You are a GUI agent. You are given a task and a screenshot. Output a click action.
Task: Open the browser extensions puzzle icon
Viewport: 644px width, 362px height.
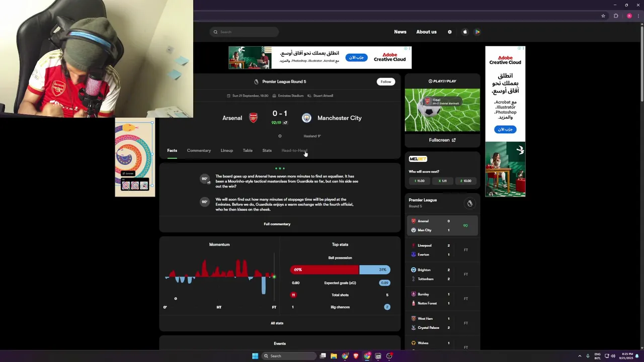click(616, 16)
